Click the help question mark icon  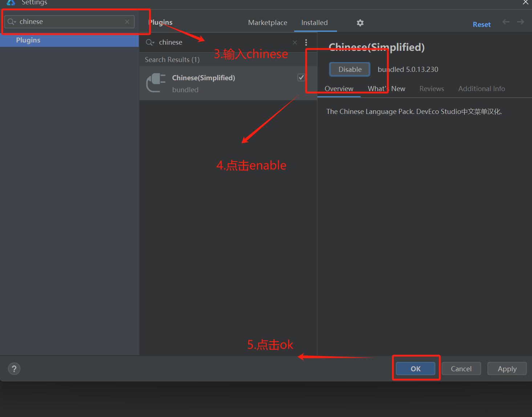pyautogui.click(x=14, y=368)
